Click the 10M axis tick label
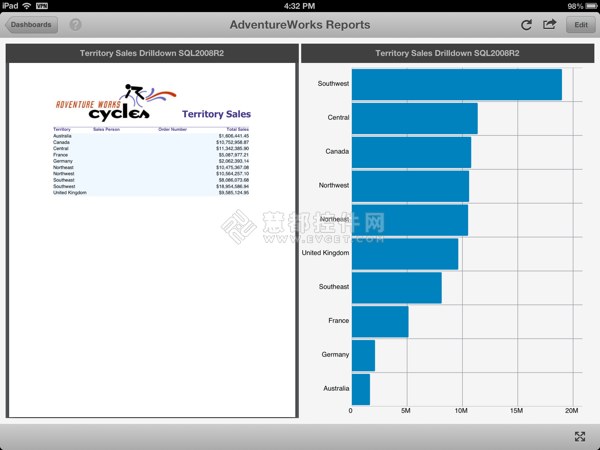The height and width of the screenshot is (450, 600). (x=461, y=411)
